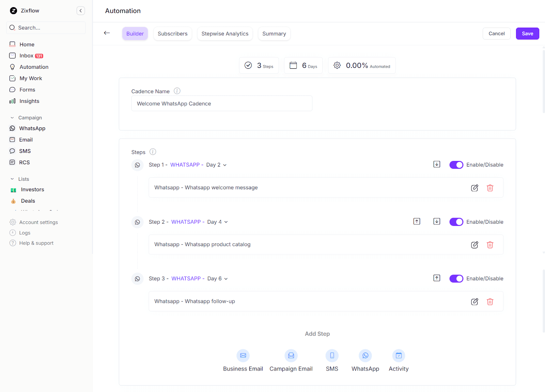Switch to the Stepwise Analytics tab
Screen dimensions: 545x392
[x=225, y=34]
